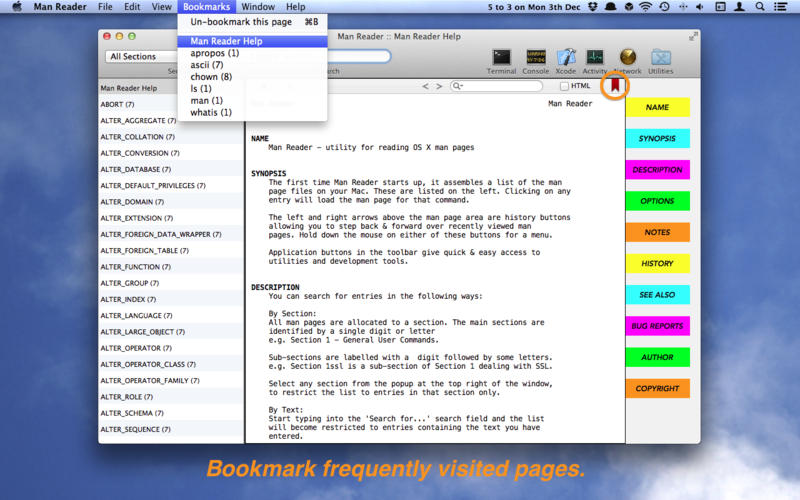The width and height of the screenshot is (800, 500).
Task: Go forward with the history right arrow
Action: (x=439, y=87)
